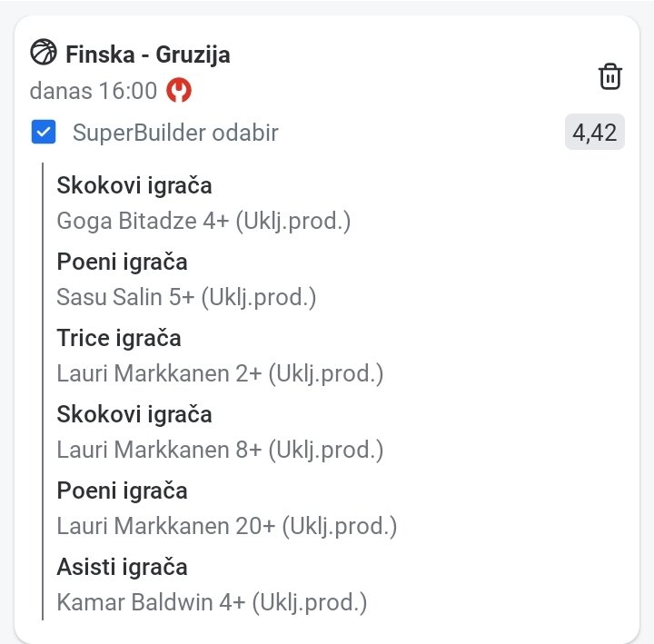Select the SuperBuilder odabir label
The image size is (654, 644).
point(175,134)
